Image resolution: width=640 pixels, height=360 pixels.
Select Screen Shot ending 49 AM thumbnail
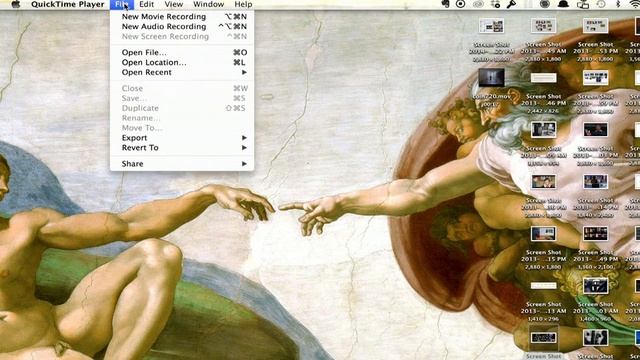[543, 26]
